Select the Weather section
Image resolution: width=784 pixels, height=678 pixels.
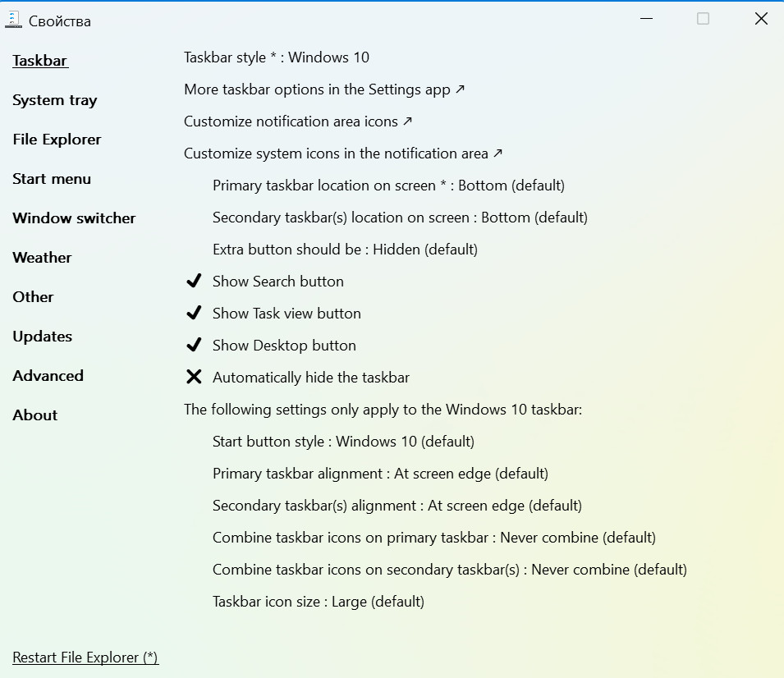pos(42,258)
